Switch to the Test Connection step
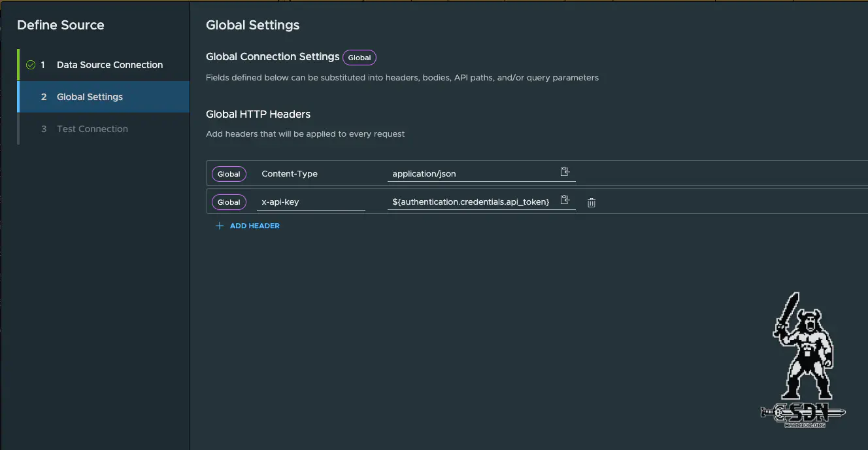868x450 pixels. click(x=92, y=129)
